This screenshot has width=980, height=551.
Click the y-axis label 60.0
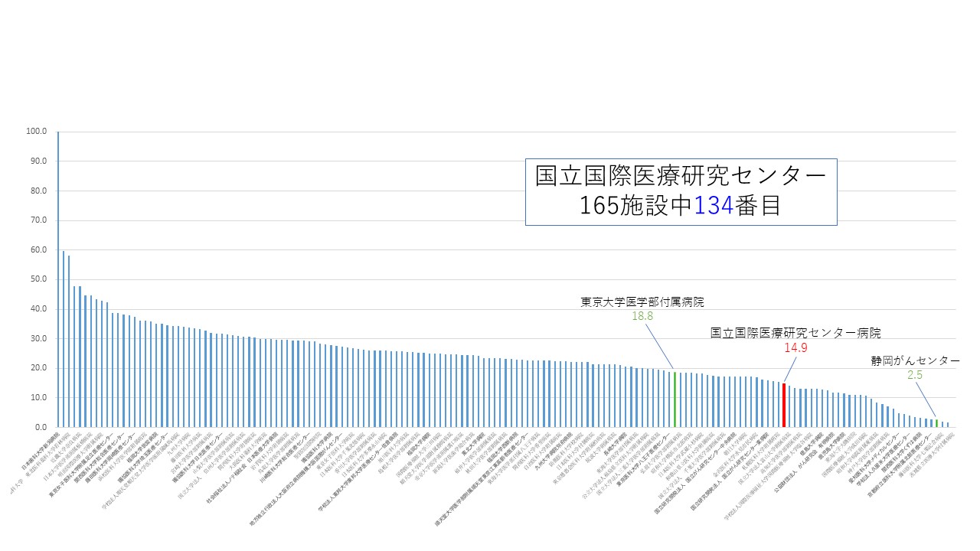click(39, 249)
